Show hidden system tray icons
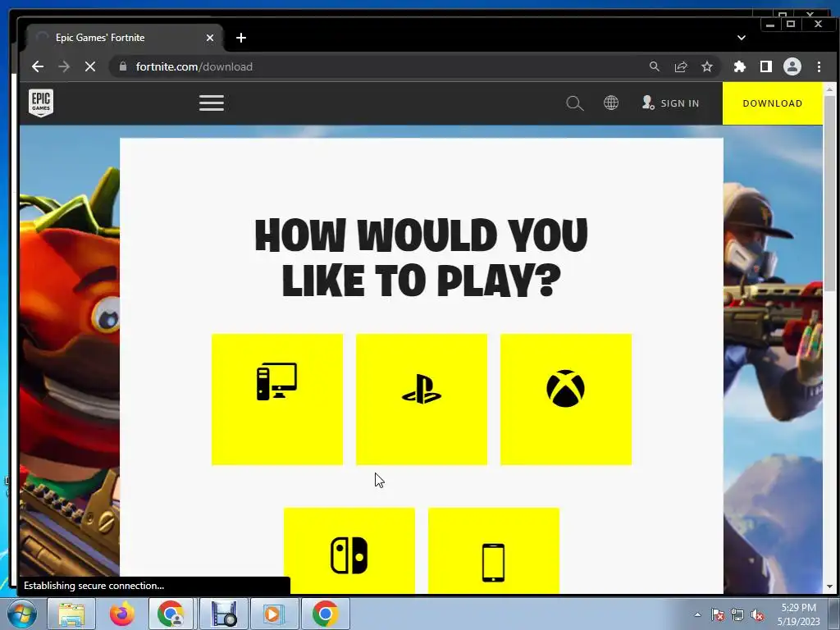This screenshot has height=630, width=840. point(697,614)
